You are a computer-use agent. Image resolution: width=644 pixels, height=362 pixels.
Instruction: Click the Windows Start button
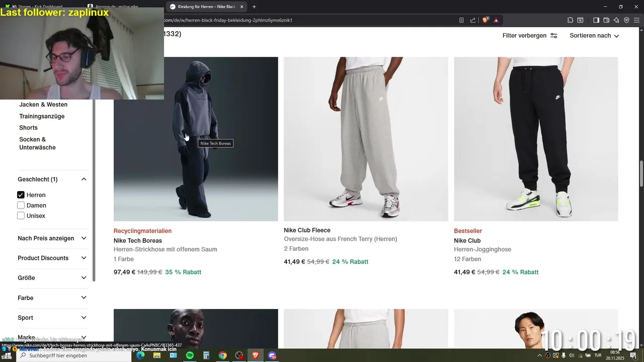click(7, 355)
